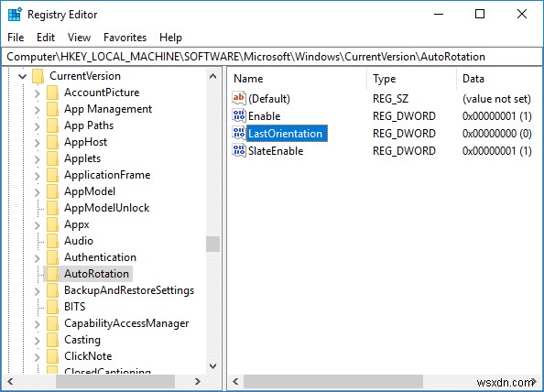This screenshot has height=392, width=544.
Task: Click the App Paths folder icon
Action: (52, 125)
